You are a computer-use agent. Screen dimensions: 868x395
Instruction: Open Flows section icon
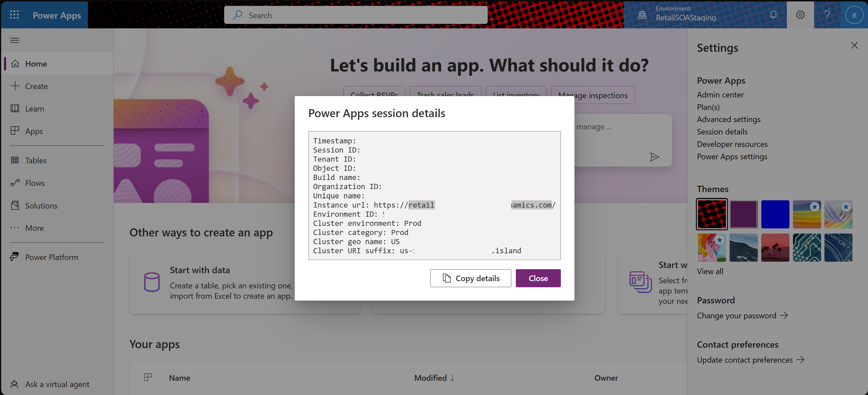pos(15,182)
